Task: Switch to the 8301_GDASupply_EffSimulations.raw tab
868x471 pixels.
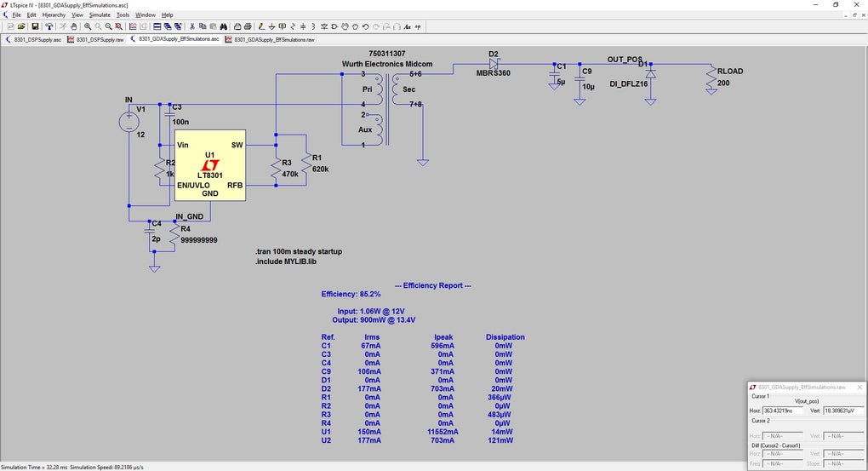Action: click(274, 39)
